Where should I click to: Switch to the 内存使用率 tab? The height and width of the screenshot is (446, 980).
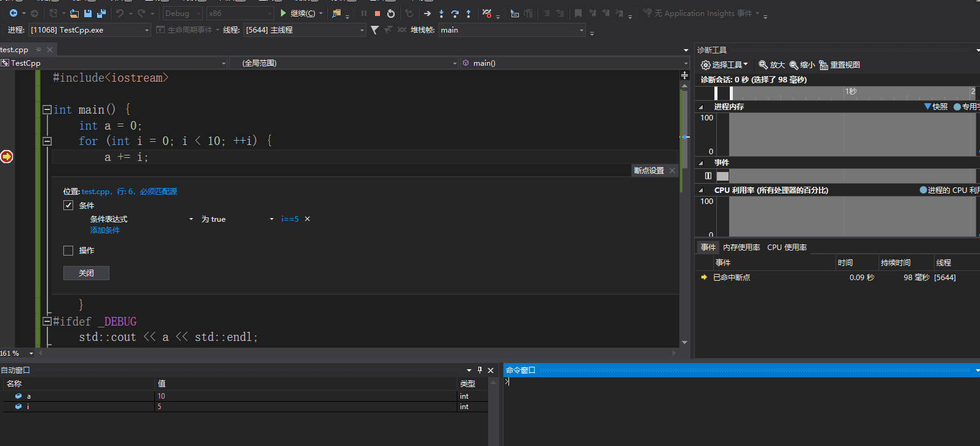point(741,247)
